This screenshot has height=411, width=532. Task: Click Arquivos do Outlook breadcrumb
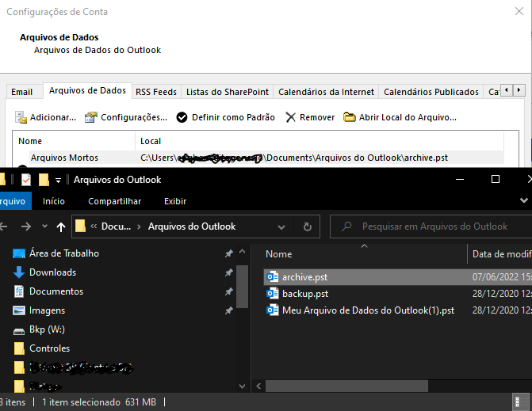[x=192, y=226]
